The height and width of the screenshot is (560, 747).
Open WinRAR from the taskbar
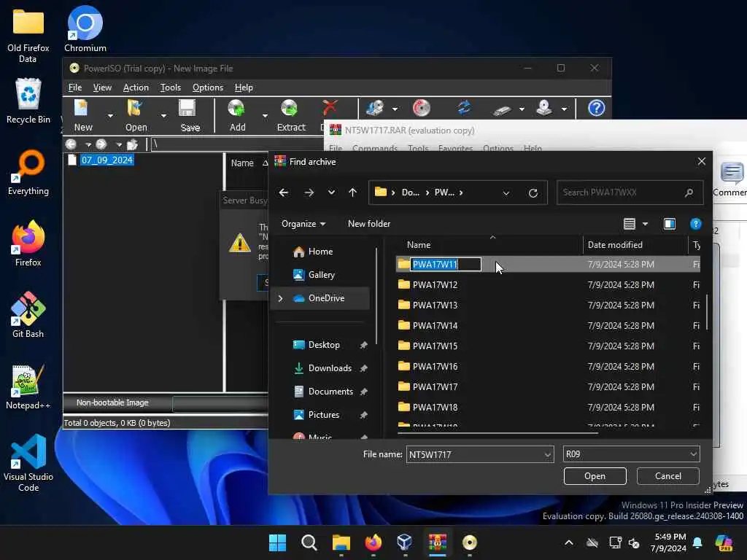coord(437,542)
